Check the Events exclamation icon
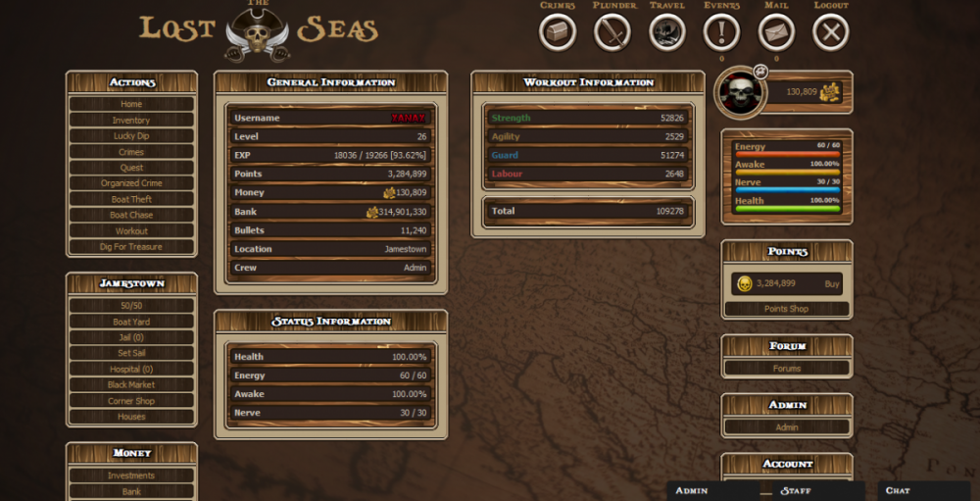Image resolution: width=980 pixels, height=501 pixels. click(721, 32)
